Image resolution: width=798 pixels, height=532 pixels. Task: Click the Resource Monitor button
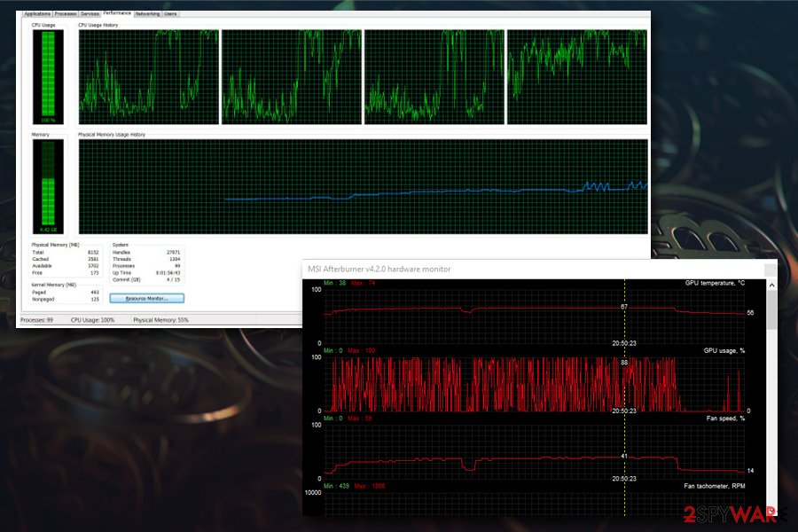[x=147, y=298]
